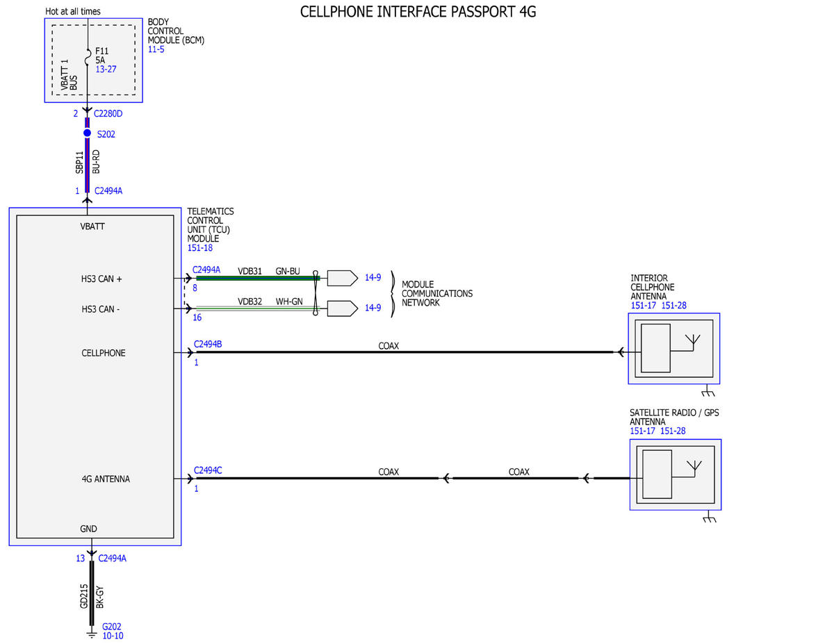Image resolution: width=834 pixels, height=644 pixels.
Task: Open 151-17 link under Satellite Radio / GPS Antenna
Action: [643, 431]
